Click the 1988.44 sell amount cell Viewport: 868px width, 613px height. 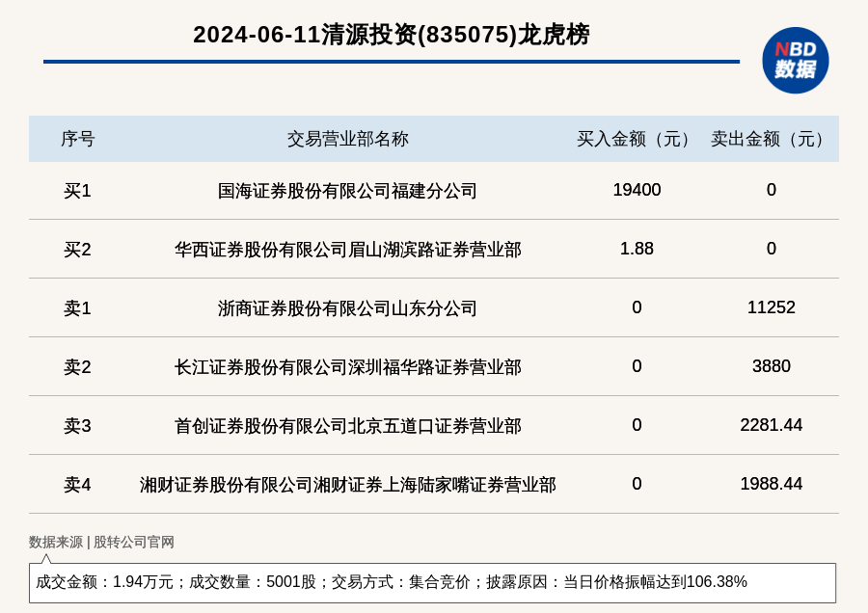click(772, 484)
